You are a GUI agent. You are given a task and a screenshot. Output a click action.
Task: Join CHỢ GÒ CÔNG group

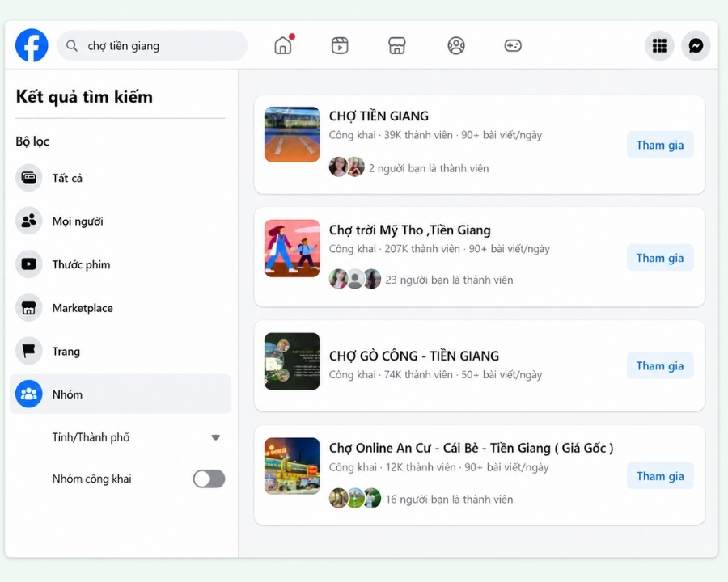(x=660, y=365)
